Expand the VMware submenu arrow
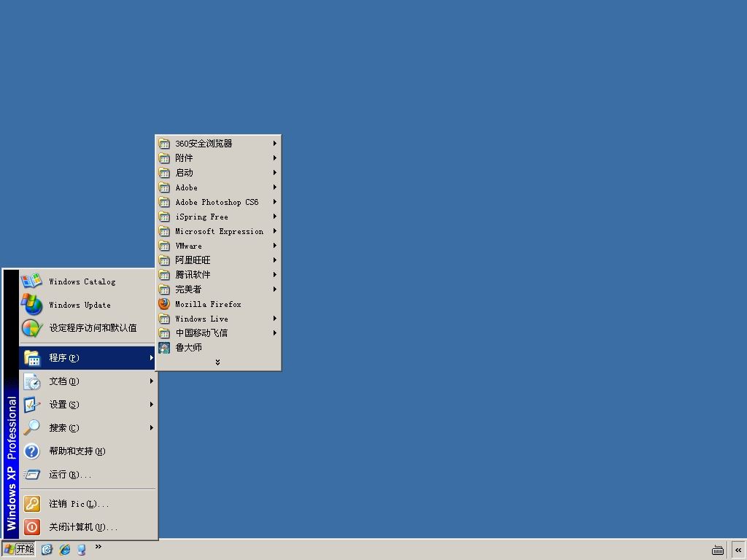Viewport: 747px width, 560px height. [275, 246]
